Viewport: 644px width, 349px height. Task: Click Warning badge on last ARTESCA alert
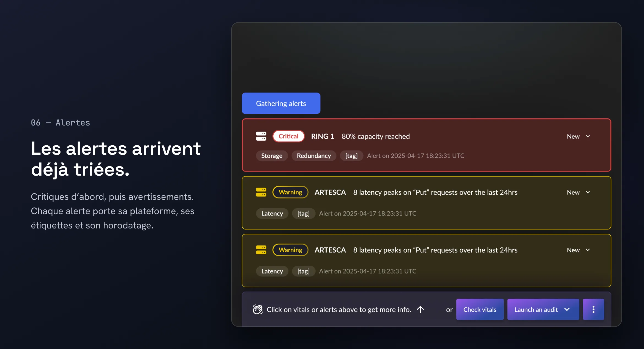(290, 250)
